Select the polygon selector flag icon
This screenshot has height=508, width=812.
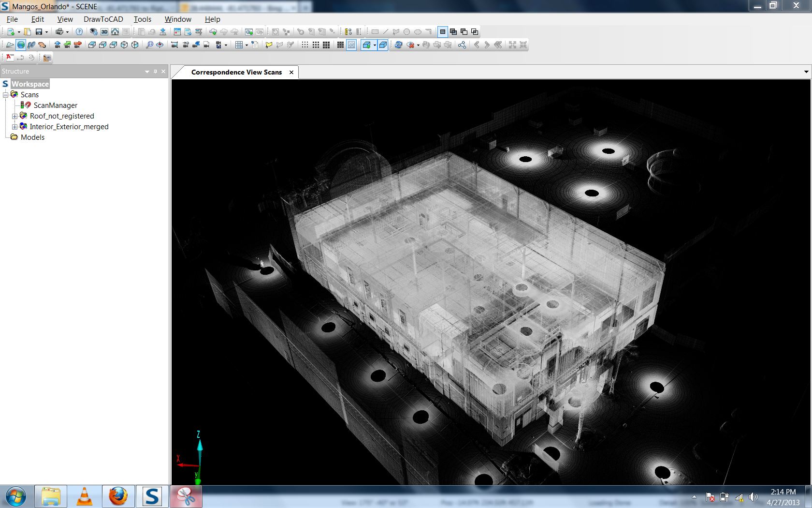tap(396, 31)
